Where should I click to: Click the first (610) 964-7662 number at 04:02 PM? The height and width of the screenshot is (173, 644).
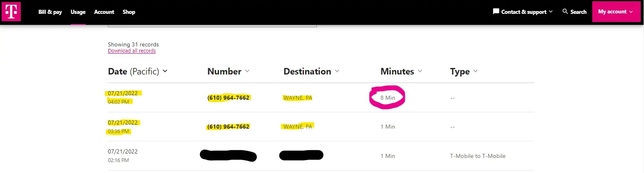coord(228,98)
